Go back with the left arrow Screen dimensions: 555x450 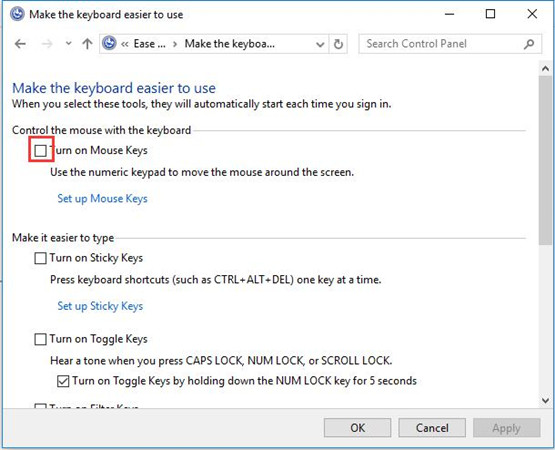[21, 44]
